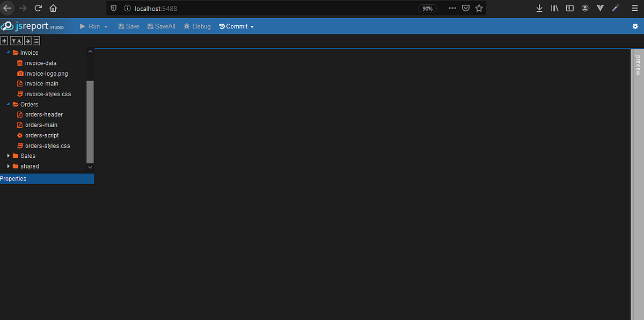The height and width of the screenshot is (320, 644).
Task: Click the collapse tree arrow icon
Action: (x=27, y=40)
